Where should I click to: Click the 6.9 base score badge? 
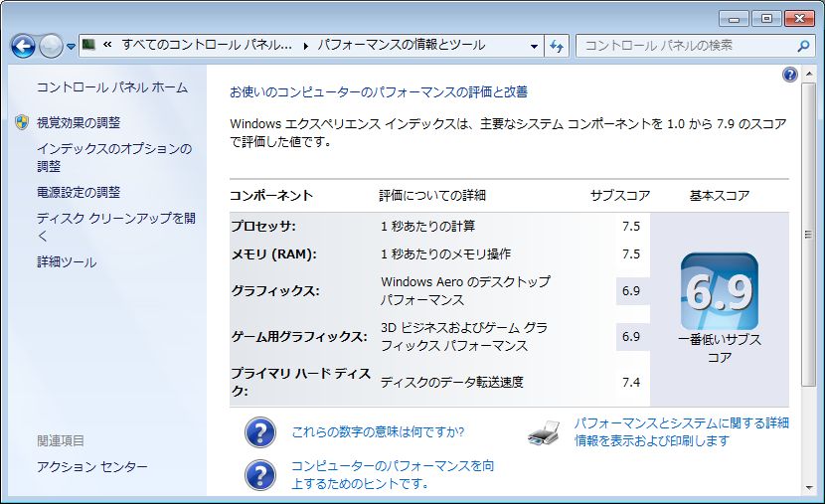point(720,291)
